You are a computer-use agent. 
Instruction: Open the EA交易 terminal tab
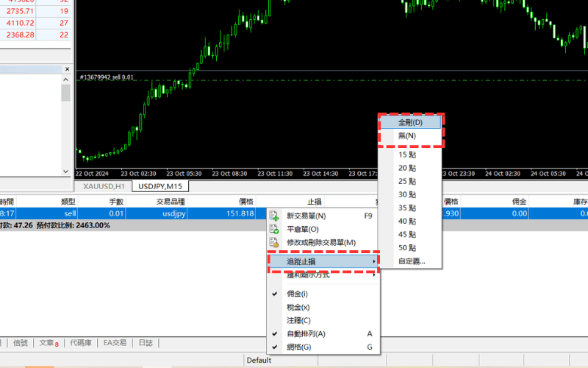(x=115, y=343)
